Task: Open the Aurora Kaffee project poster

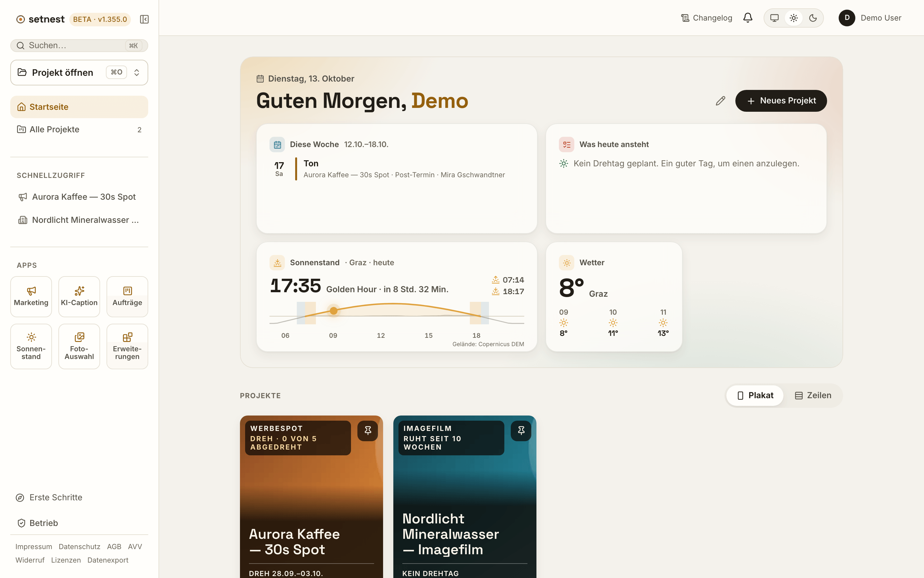Action: pyautogui.click(x=311, y=496)
